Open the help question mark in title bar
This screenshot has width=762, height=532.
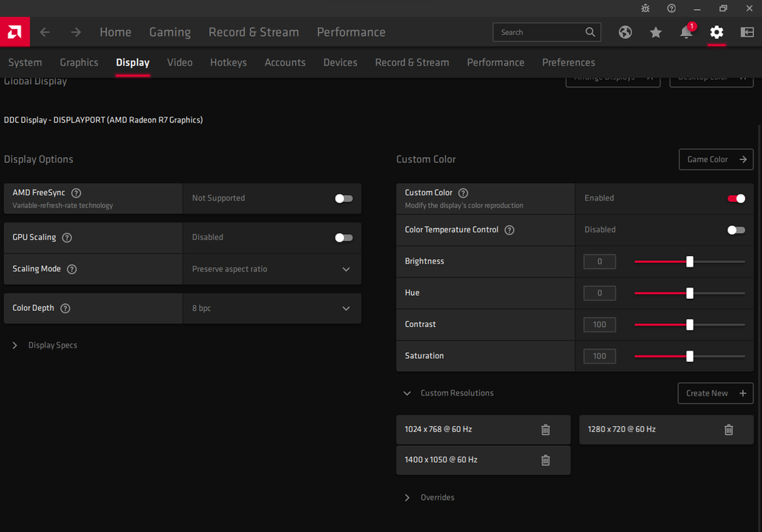(x=671, y=8)
